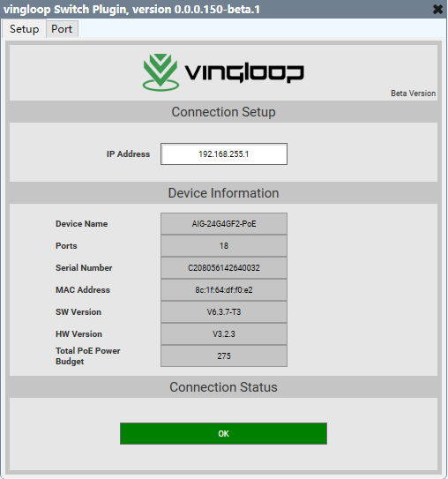Click the IP Address label

pos(128,154)
